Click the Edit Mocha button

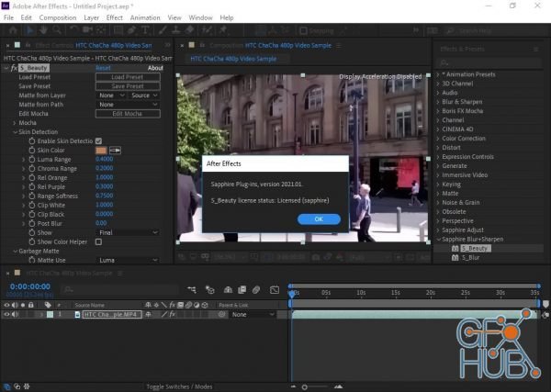click(128, 114)
